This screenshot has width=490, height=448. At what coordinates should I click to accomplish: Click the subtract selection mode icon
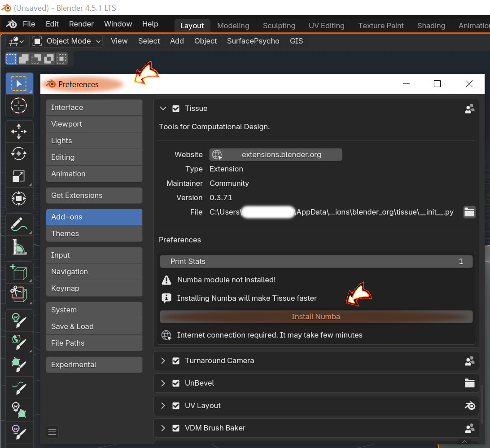(36, 58)
